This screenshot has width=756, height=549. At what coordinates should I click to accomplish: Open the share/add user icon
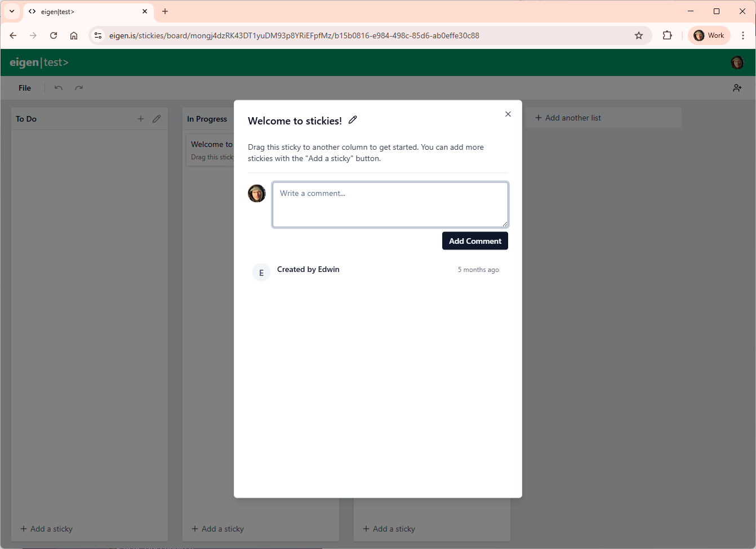tap(737, 88)
